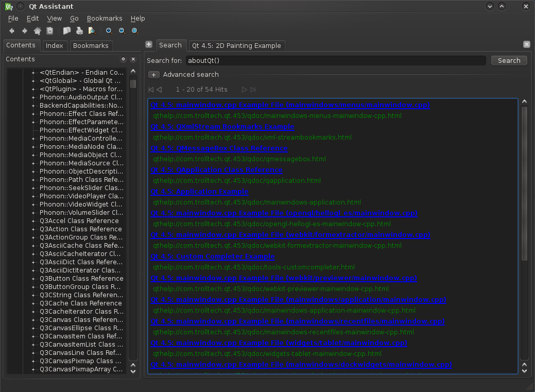Image resolution: width=535 pixels, height=392 pixels.
Task: Close the Contents dock panel
Action: tap(133, 59)
